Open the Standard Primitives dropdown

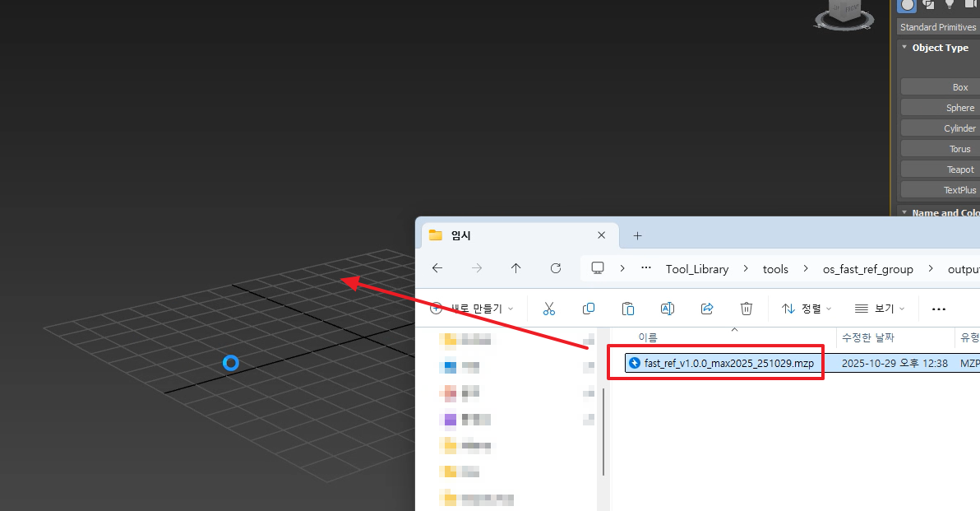(x=938, y=27)
